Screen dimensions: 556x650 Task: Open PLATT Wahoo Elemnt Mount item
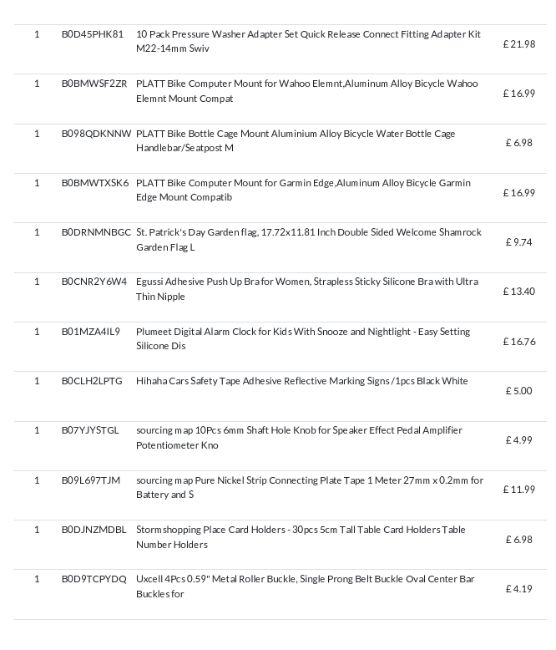point(307,91)
